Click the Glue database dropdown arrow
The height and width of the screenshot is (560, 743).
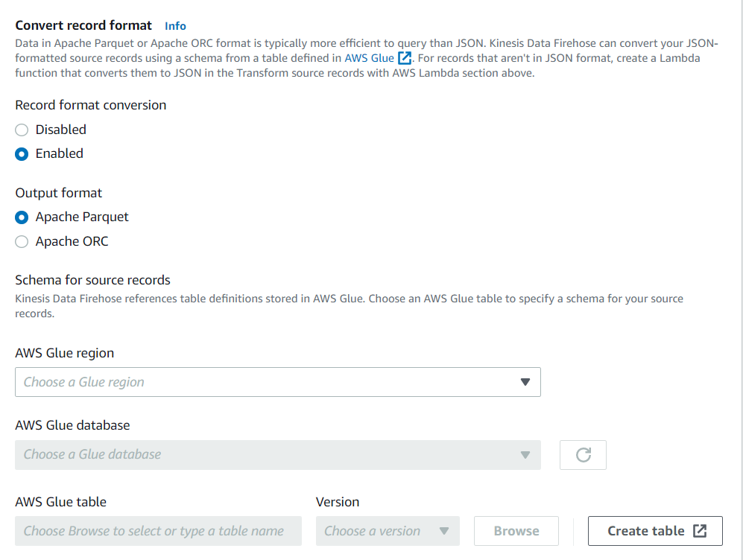tap(525, 455)
